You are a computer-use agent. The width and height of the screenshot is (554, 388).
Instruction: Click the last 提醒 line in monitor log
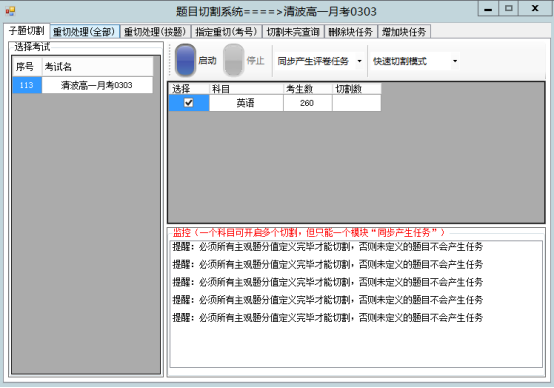[328, 318]
